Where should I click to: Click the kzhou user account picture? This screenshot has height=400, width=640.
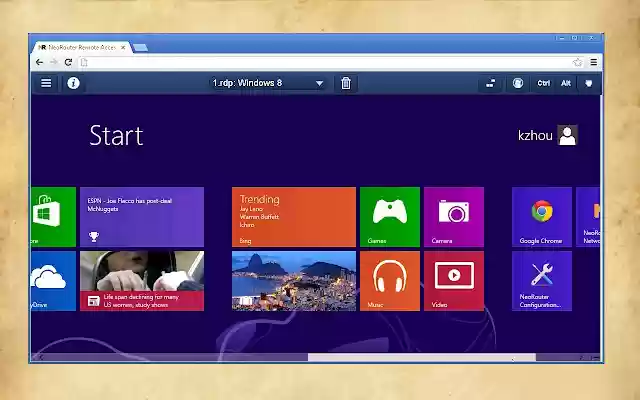coord(567,135)
